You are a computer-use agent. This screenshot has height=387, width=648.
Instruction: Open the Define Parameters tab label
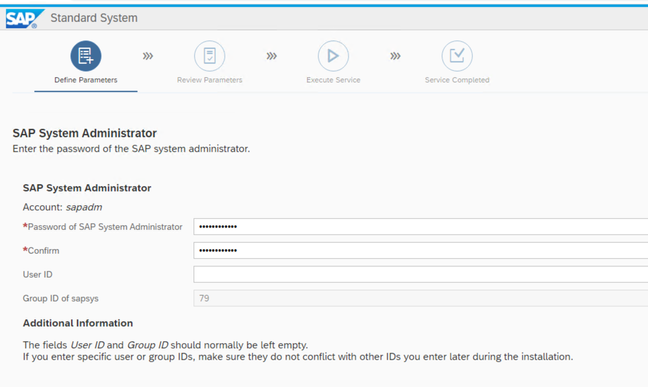tap(86, 80)
